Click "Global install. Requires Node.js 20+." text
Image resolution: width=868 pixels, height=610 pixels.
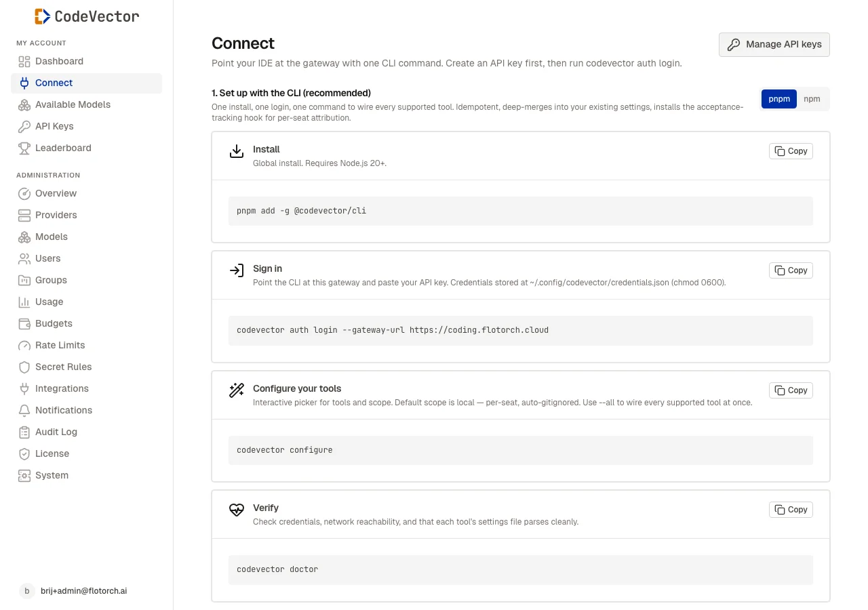click(x=320, y=163)
